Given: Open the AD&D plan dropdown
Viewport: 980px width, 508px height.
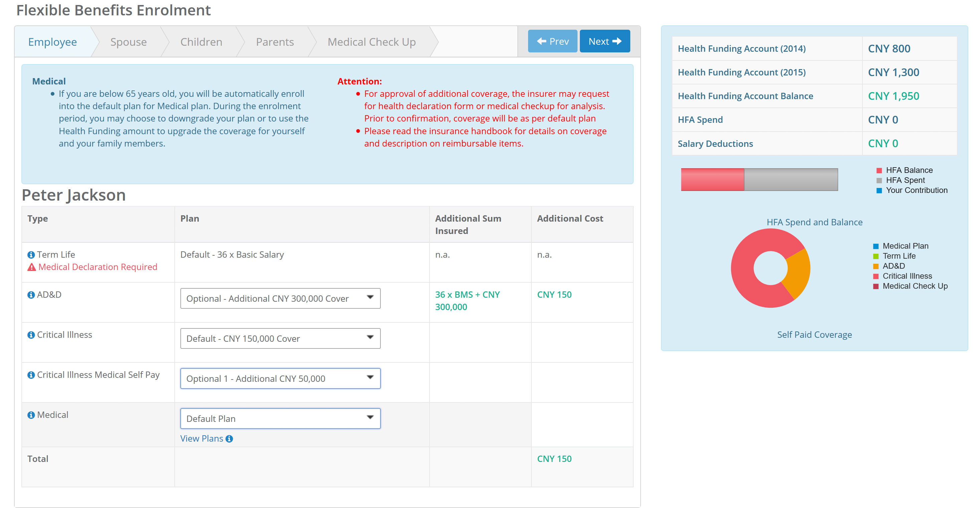Looking at the screenshot, I should [280, 298].
